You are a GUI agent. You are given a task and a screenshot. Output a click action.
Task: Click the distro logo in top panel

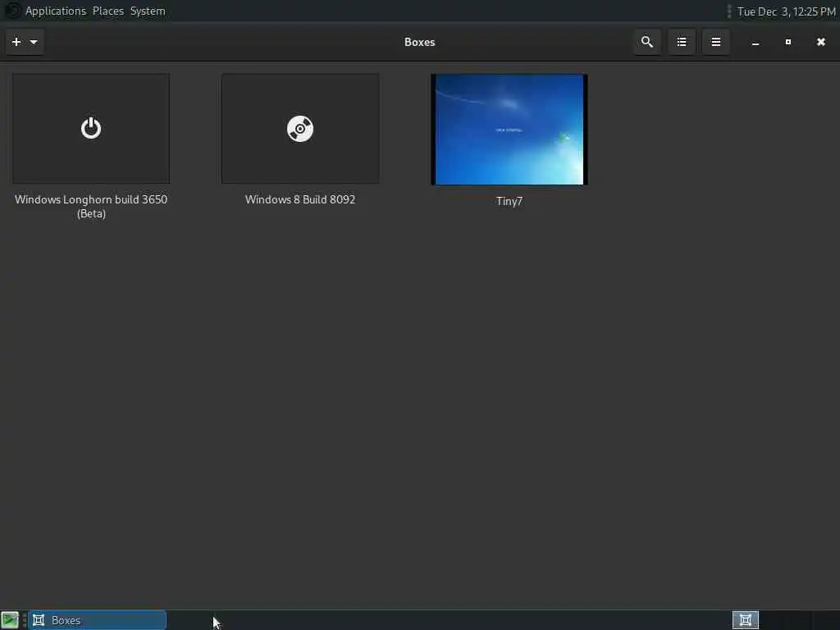tap(11, 11)
